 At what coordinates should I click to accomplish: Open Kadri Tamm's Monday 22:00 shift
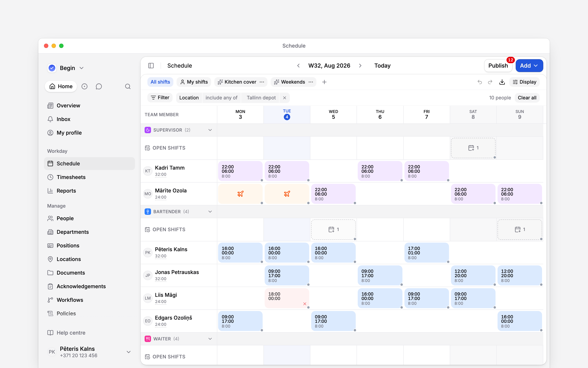[x=240, y=171]
